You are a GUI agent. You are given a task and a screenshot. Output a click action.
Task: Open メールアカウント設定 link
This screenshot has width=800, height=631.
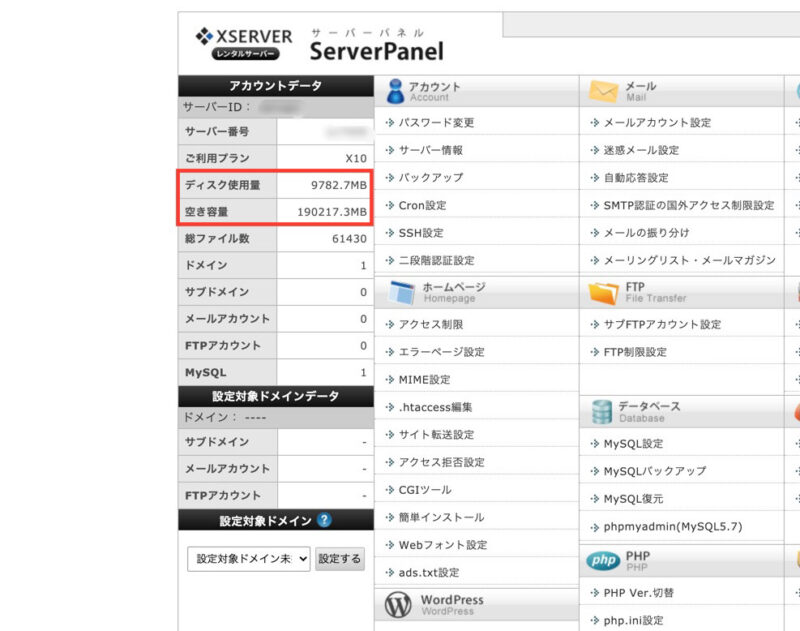[657, 123]
